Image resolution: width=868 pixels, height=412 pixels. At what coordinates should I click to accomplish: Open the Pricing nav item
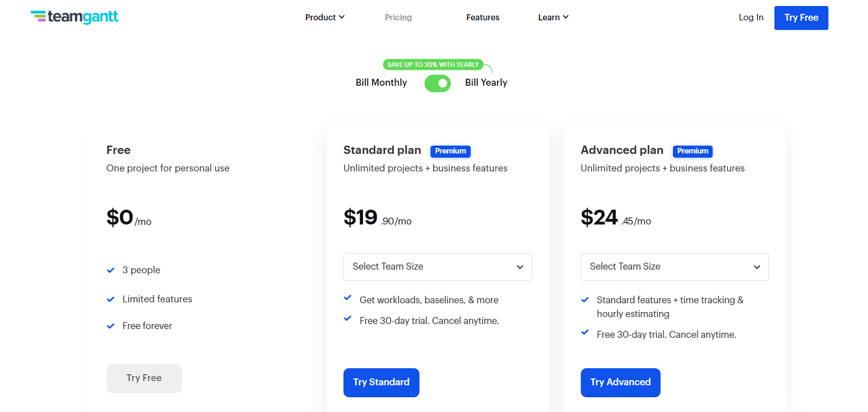coord(398,18)
